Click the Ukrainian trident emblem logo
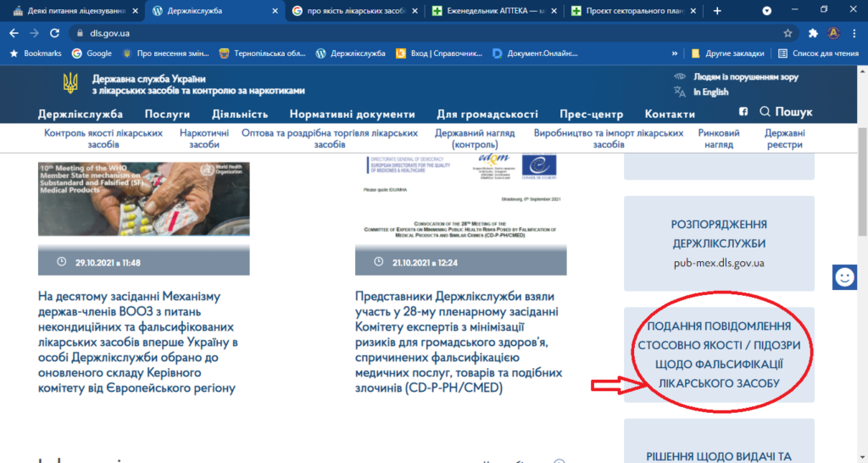This screenshot has height=463, width=868. click(70, 84)
